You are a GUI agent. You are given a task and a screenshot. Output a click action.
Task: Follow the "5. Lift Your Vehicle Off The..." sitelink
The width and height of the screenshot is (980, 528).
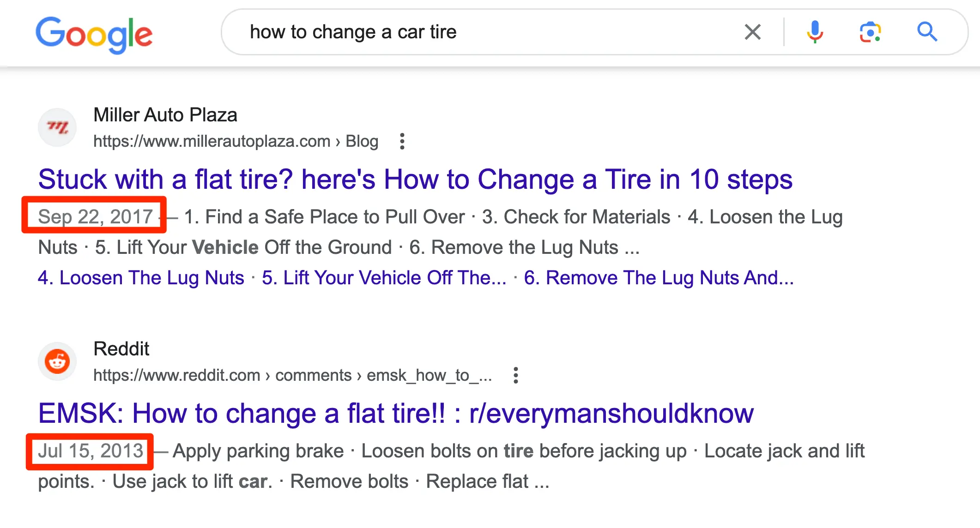pos(384,278)
